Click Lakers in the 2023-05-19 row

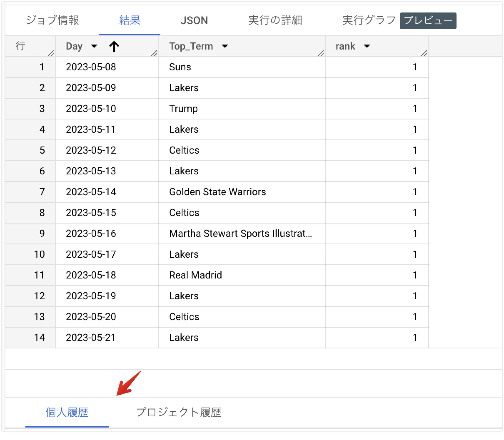[x=242, y=296]
